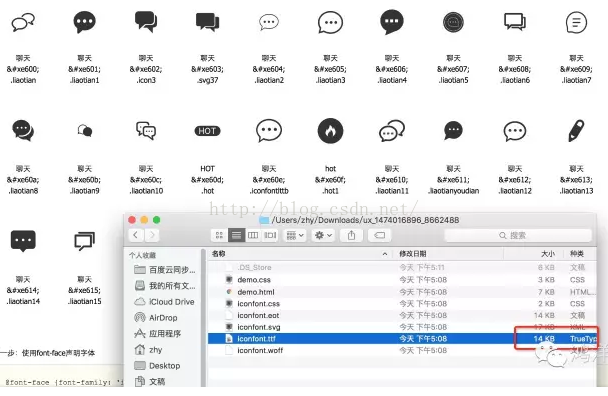
Task: Select the iconfont.svg file
Action: point(402,327)
